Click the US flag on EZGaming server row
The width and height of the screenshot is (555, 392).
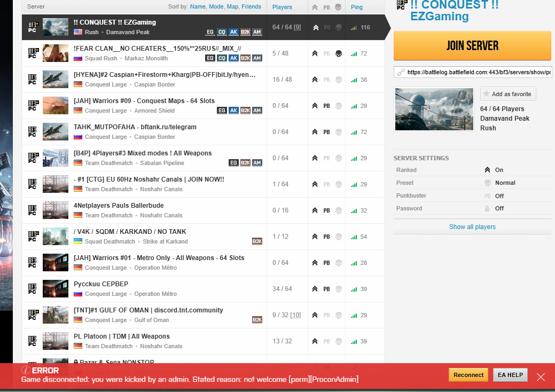[78, 32]
